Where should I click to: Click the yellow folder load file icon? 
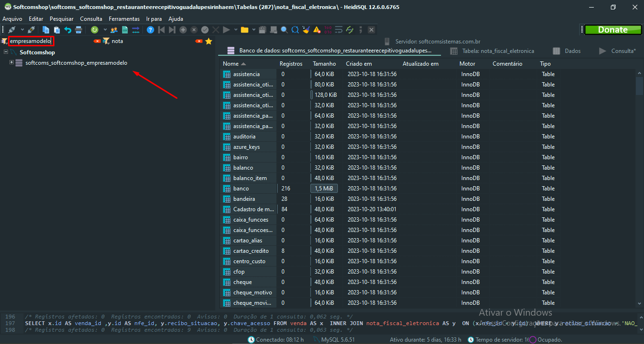[244, 30]
